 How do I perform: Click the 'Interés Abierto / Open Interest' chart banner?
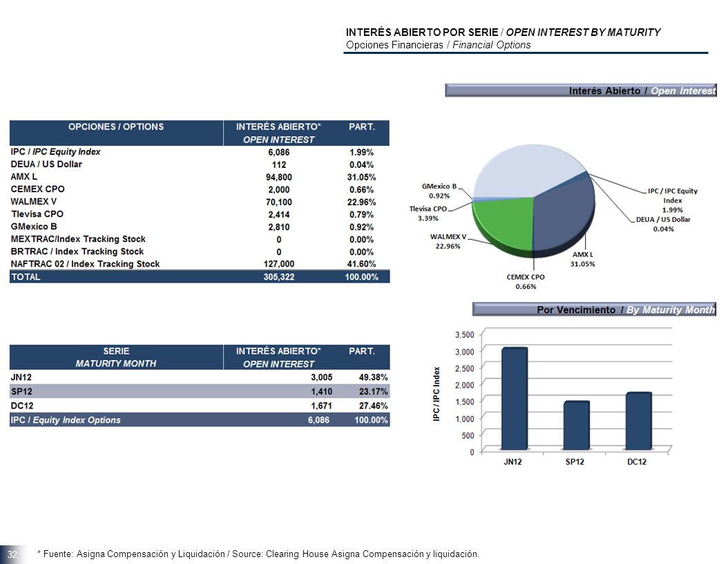click(581, 91)
